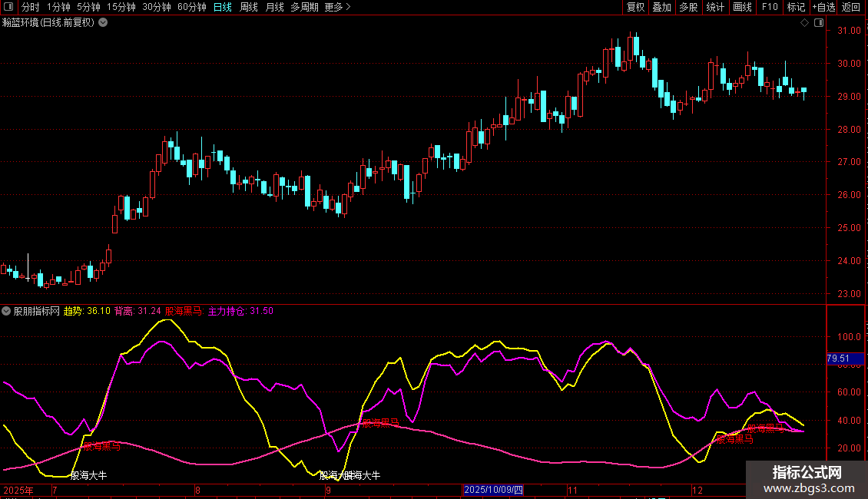Select the 30分钟 period
Viewport: 868px width, 499px height.
(157, 7)
